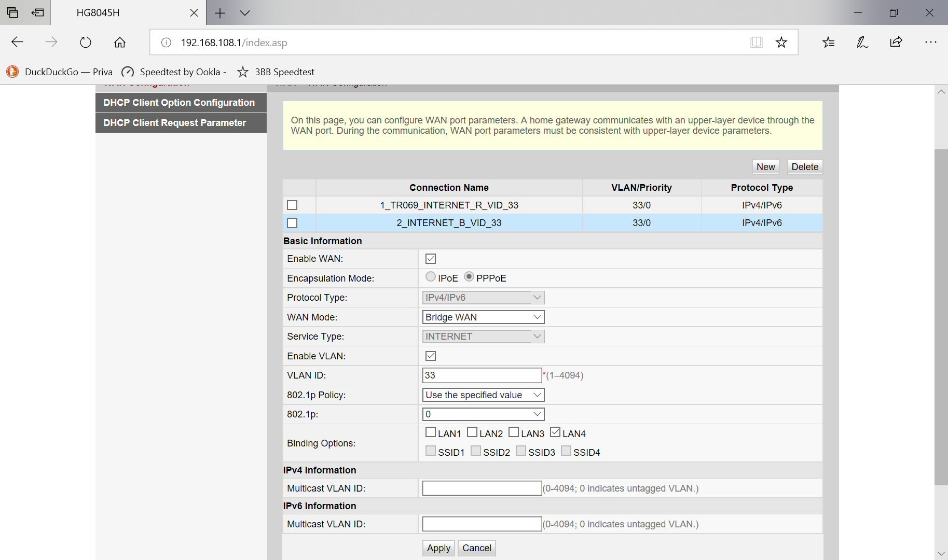Toggle the Enable WAN checkbox
The width and height of the screenshot is (948, 560).
431,259
